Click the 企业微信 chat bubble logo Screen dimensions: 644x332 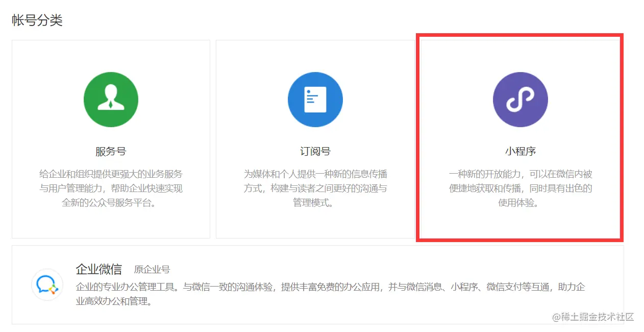(47, 284)
